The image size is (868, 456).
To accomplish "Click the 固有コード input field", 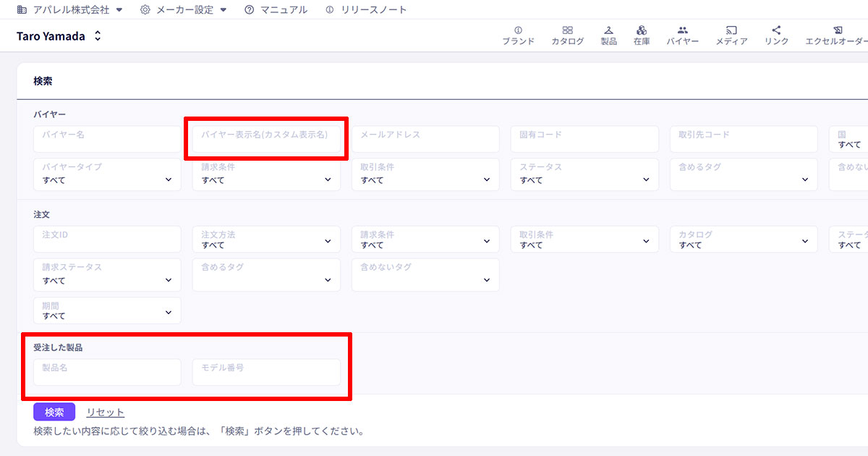I will coord(584,139).
